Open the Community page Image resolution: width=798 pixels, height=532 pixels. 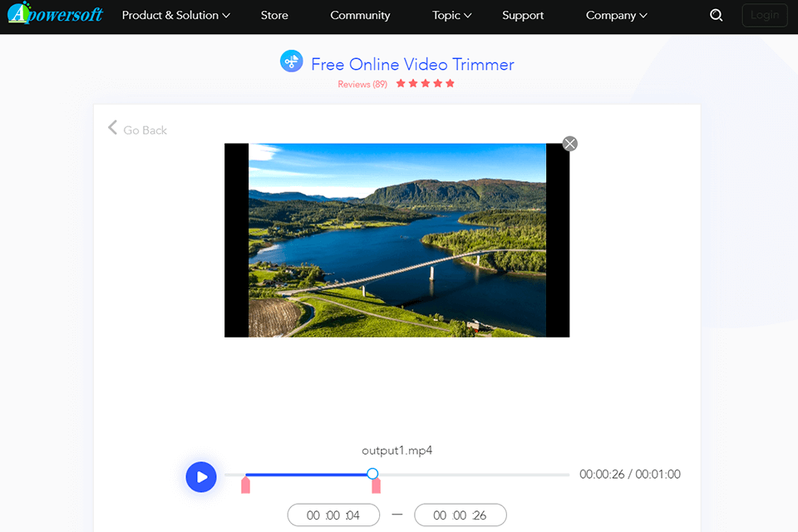point(360,15)
